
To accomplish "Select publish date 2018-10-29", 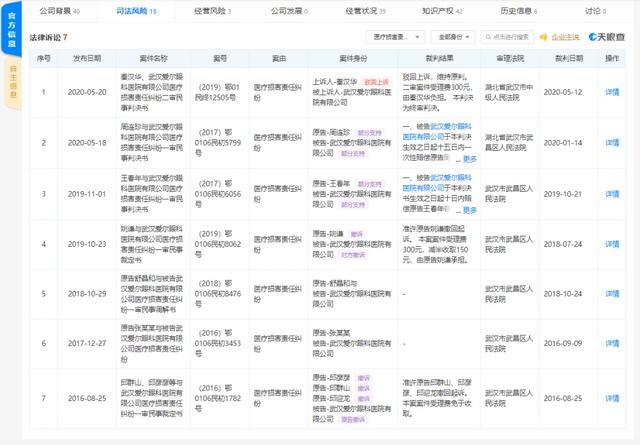I will [87, 294].
